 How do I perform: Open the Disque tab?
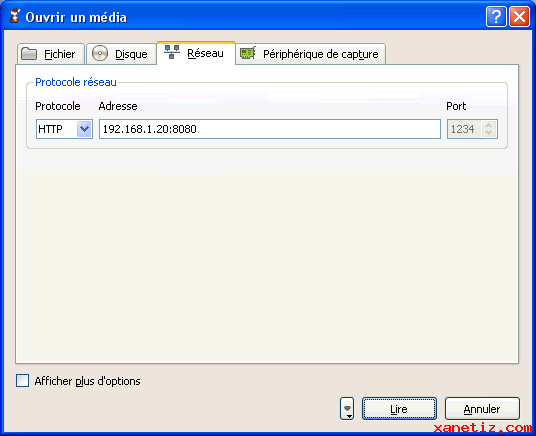pyautogui.click(x=121, y=54)
